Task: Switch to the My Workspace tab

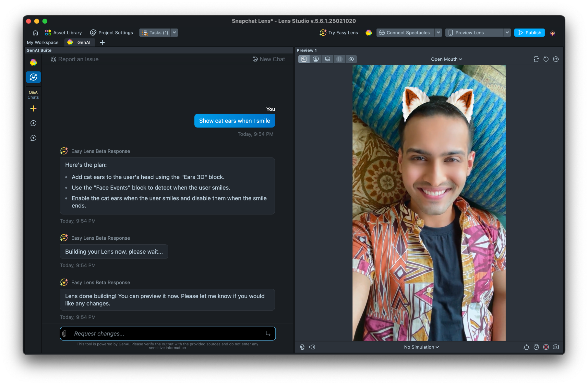Action: pos(43,42)
